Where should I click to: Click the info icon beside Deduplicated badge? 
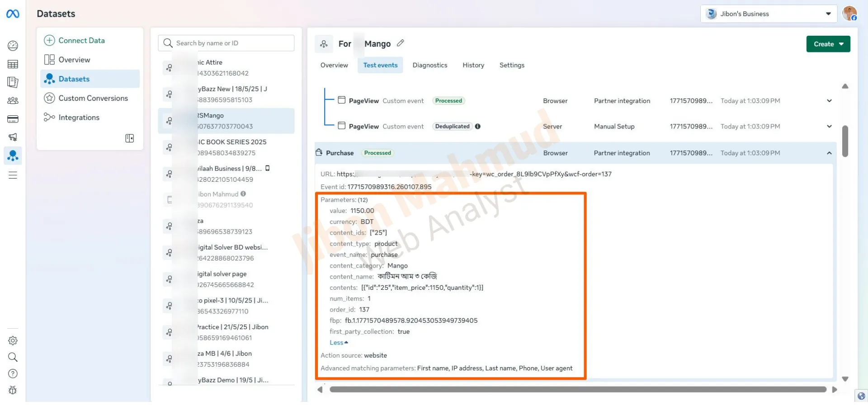pos(478,127)
